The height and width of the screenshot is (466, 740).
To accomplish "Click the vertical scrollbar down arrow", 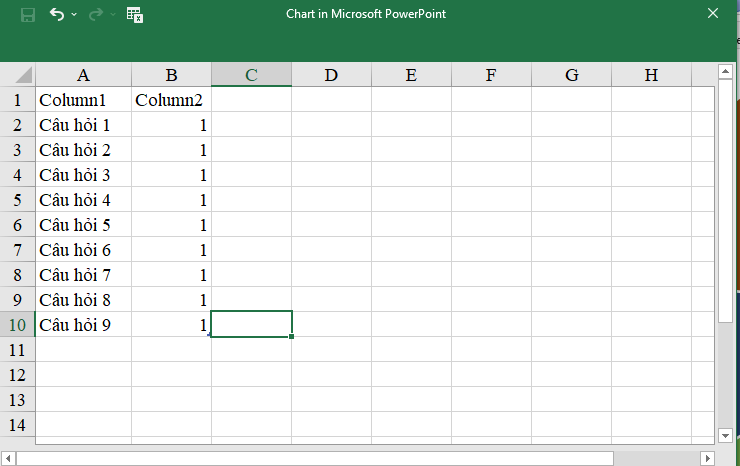I will (x=725, y=435).
